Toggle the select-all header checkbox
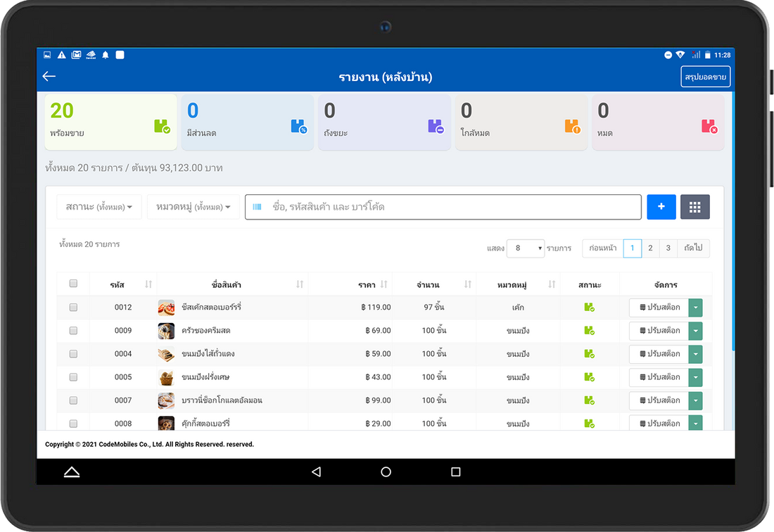This screenshot has height=532, width=774. [x=73, y=284]
